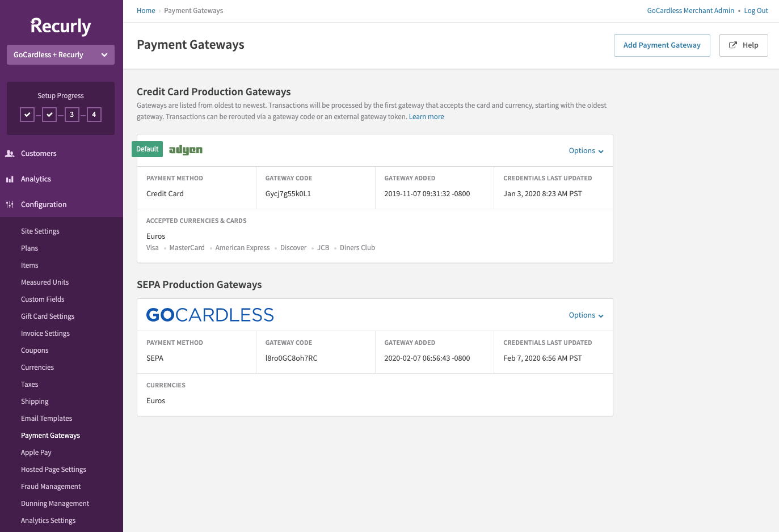Open Custom Fields

tap(43, 299)
